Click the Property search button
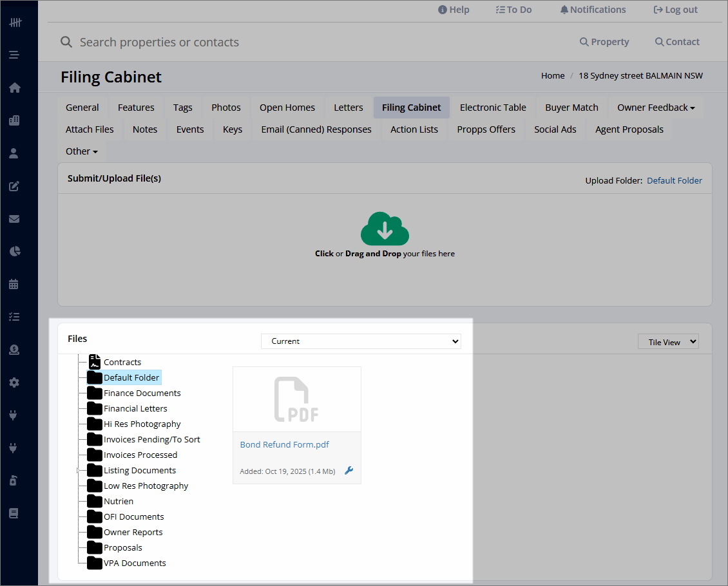This screenshot has height=586, width=728. (604, 42)
